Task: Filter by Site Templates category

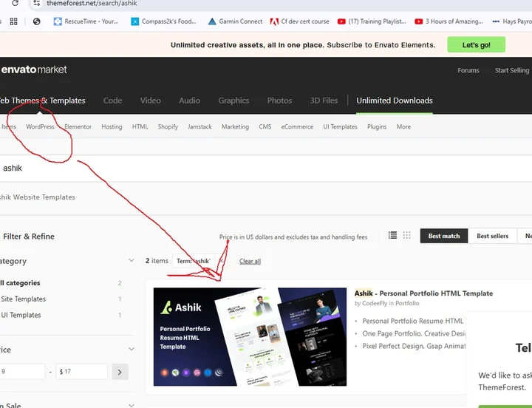Action: [23, 299]
